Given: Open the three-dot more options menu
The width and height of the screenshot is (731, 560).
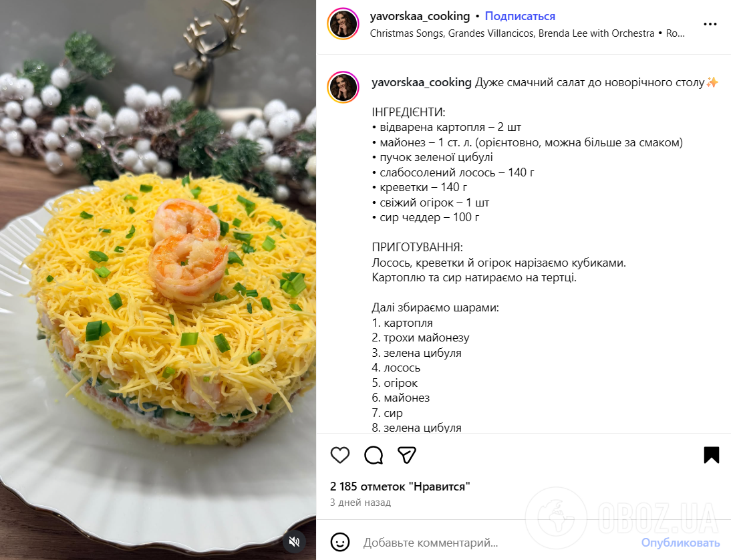Looking at the screenshot, I should 710,24.
